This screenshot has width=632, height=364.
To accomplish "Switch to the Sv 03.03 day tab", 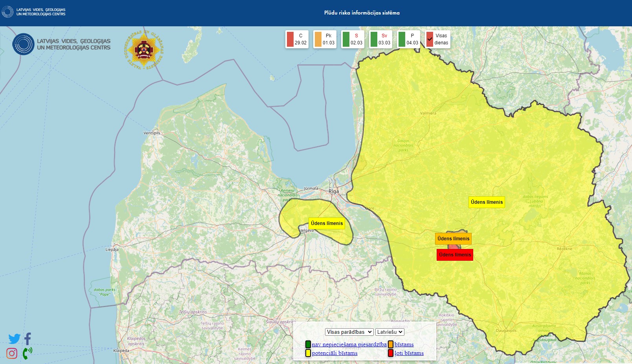I will (380, 39).
